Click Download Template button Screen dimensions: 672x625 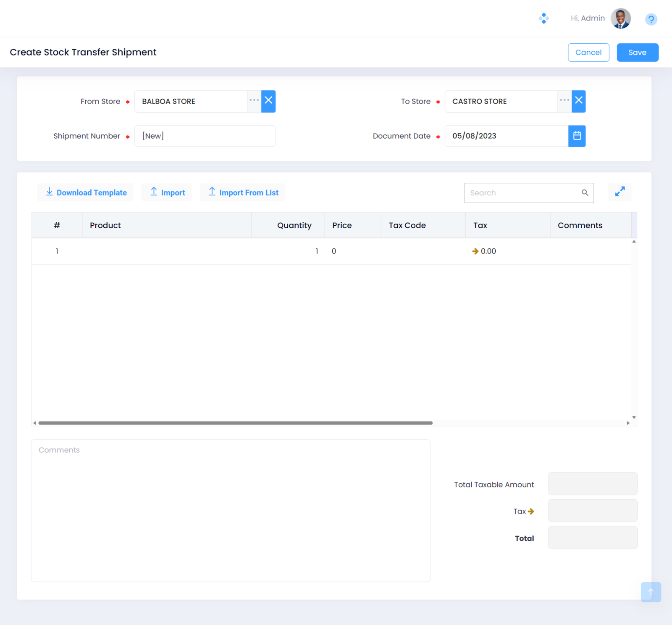[x=86, y=193]
